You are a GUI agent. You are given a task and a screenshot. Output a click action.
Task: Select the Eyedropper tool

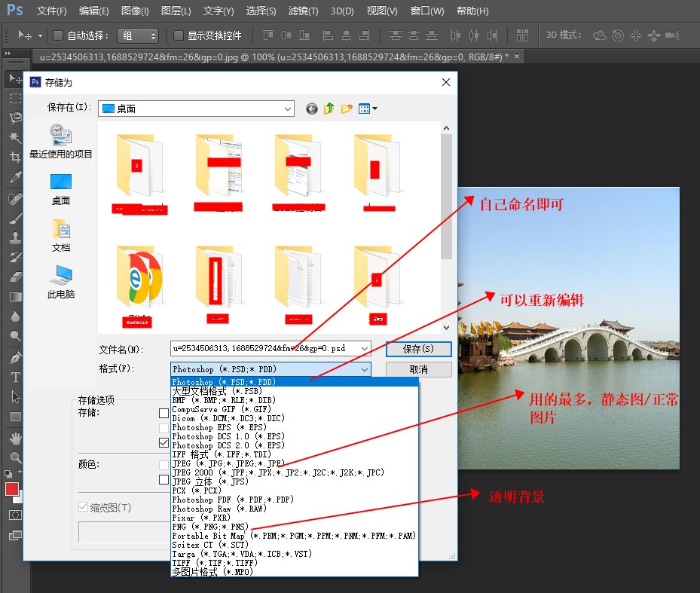tap(14, 178)
